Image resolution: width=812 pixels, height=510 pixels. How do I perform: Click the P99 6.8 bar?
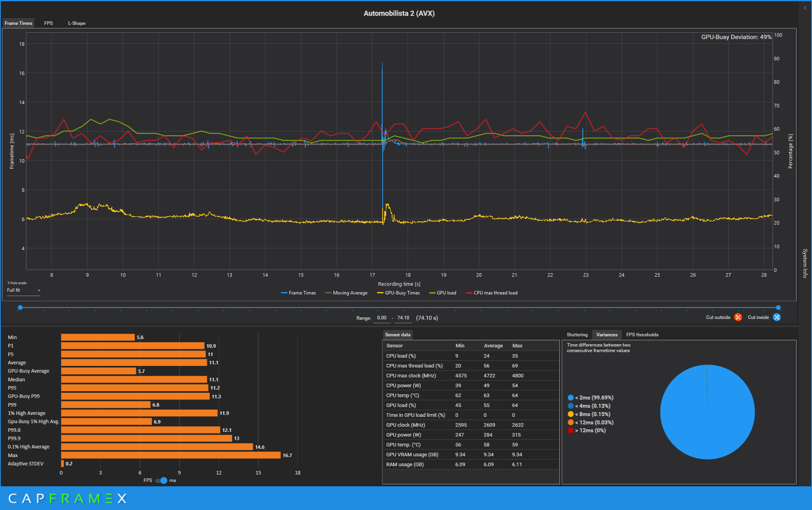pos(106,405)
